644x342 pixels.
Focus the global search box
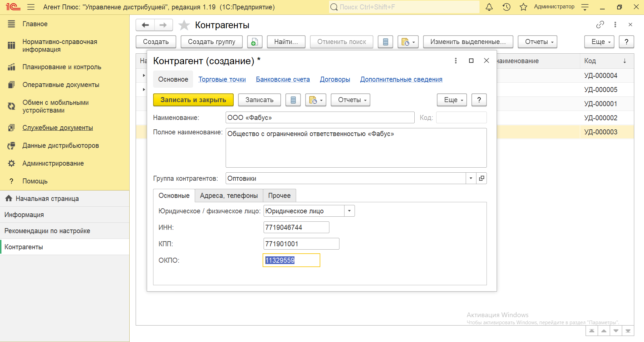404,7
